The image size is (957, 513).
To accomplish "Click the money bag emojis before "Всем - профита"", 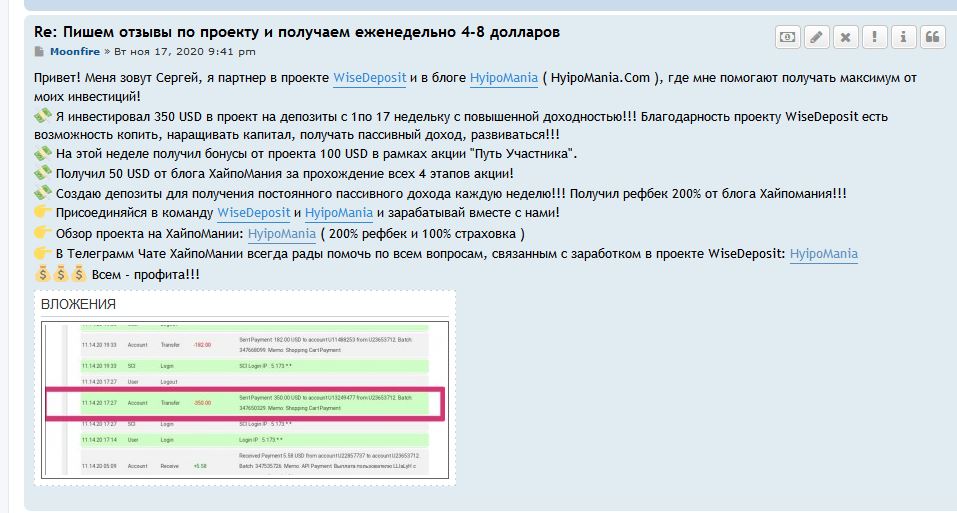I will [60, 274].
